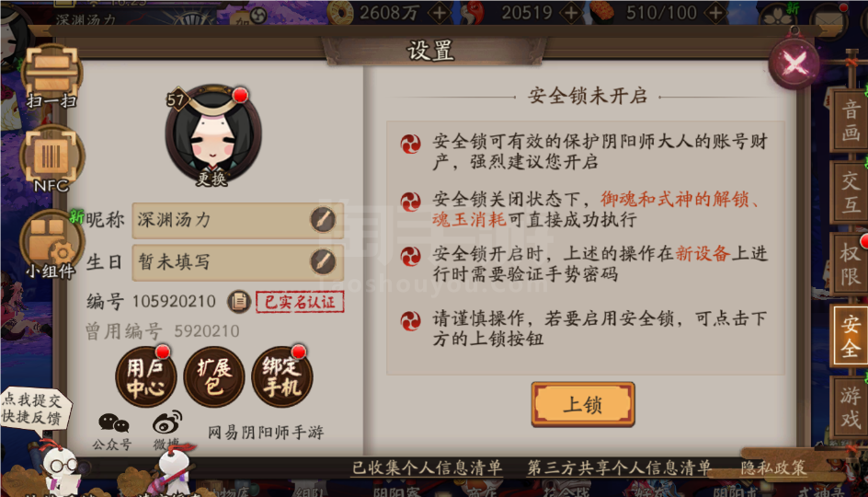The width and height of the screenshot is (868, 497).
Task: Switch to the 权限 permissions tab
Action: [x=851, y=264]
